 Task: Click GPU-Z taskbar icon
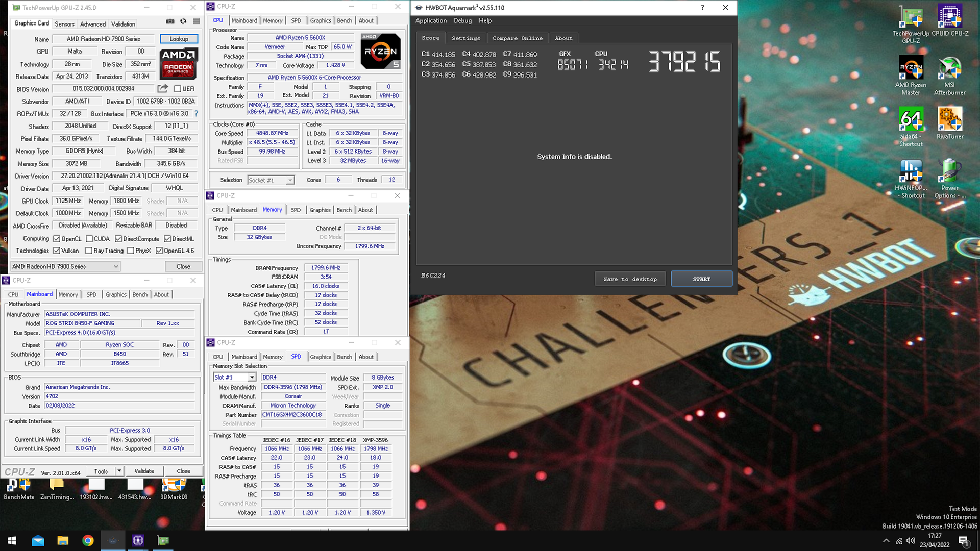163,541
